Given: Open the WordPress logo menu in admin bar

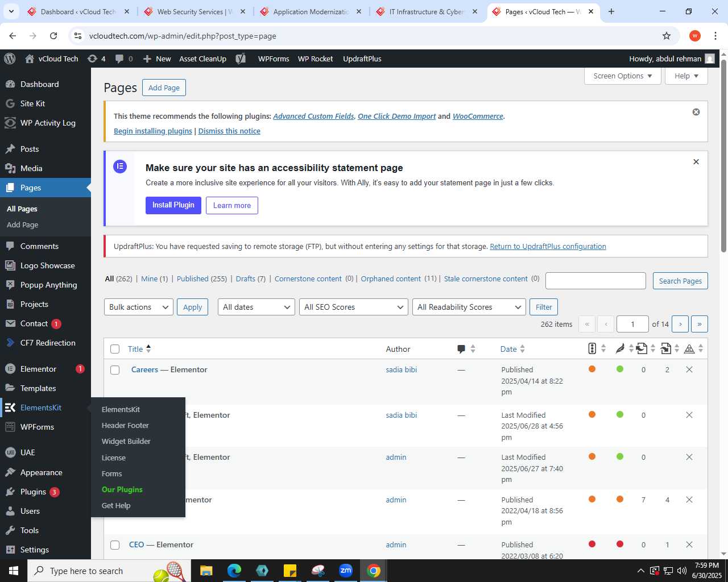Looking at the screenshot, I should coord(9,59).
